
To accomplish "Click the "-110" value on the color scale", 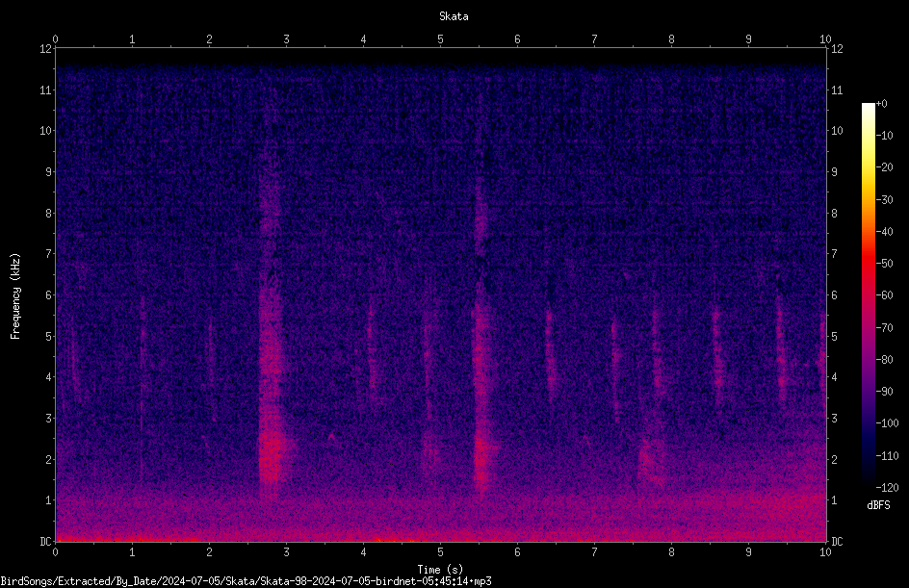I will click(x=887, y=456).
